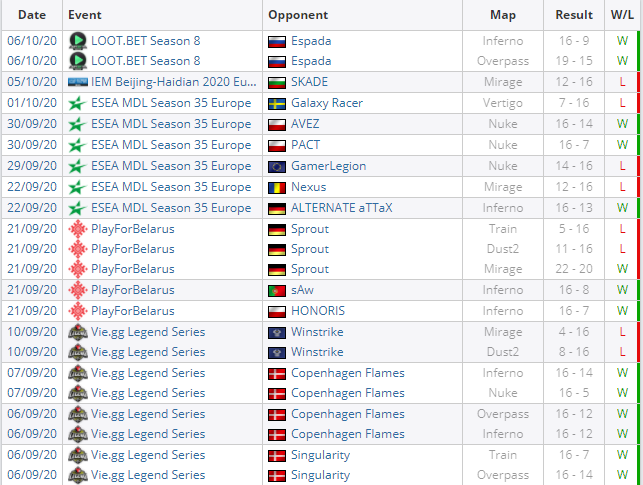Click the Romanian flag beside Nexus
Viewport: 643px width, 485px height.
click(278, 187)
